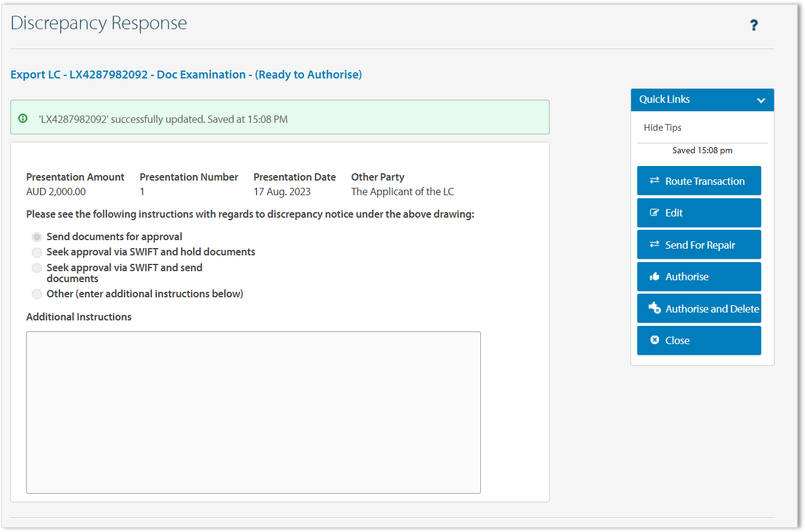Select Seek approval via SWIFT and hold documents
Image resolution: width=805 pixels, height=532 pixels.
pos(37,252)
